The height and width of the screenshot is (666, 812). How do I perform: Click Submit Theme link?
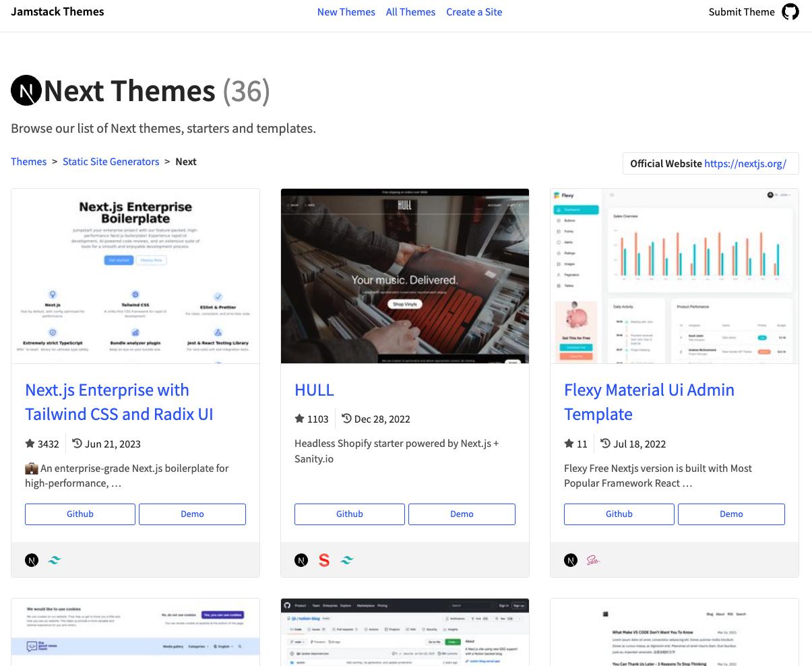tap(741, 12)
